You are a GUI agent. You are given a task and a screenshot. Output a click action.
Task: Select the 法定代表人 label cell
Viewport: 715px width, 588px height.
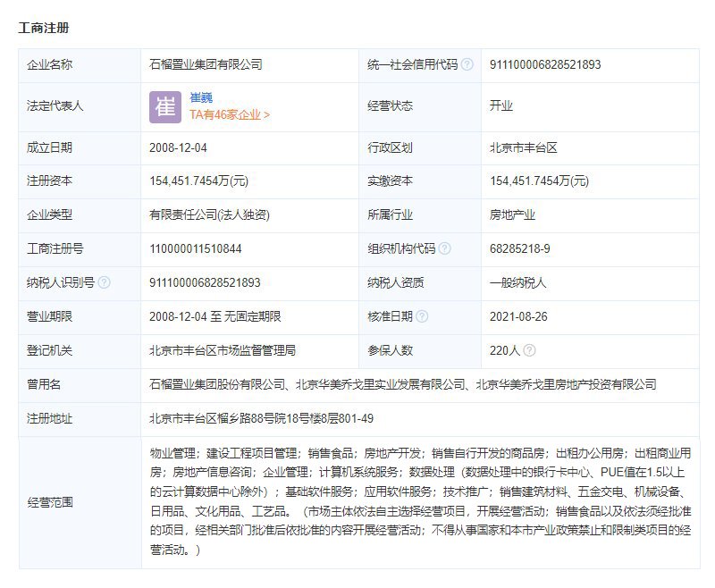[80, 107]
